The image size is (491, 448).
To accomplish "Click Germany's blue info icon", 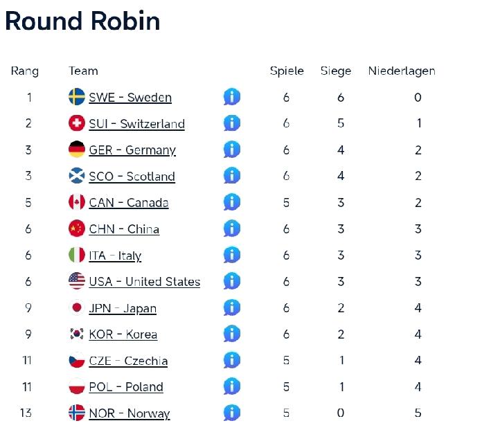I will [232, 150].
